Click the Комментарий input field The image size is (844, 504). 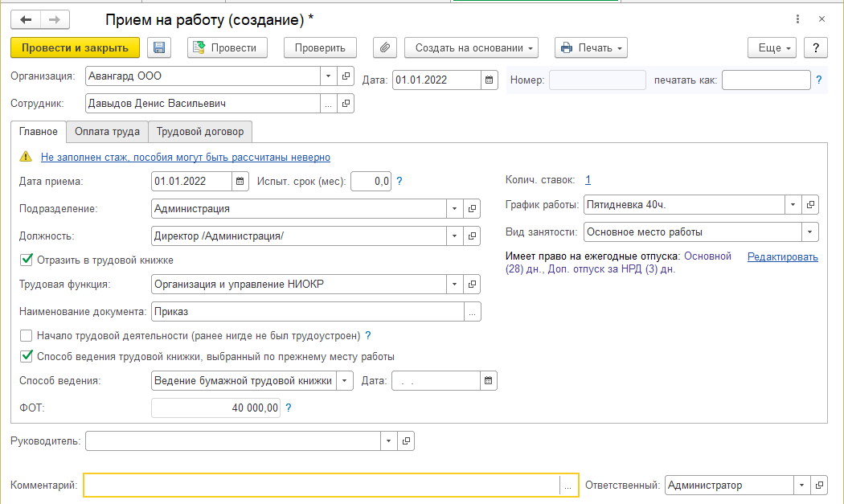322,486
